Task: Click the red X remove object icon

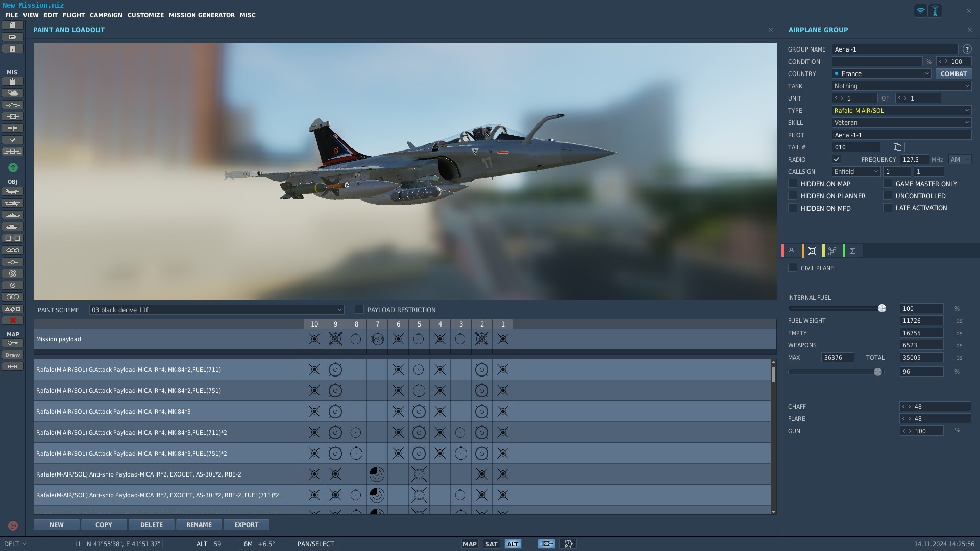Action: tap(13, 320)
